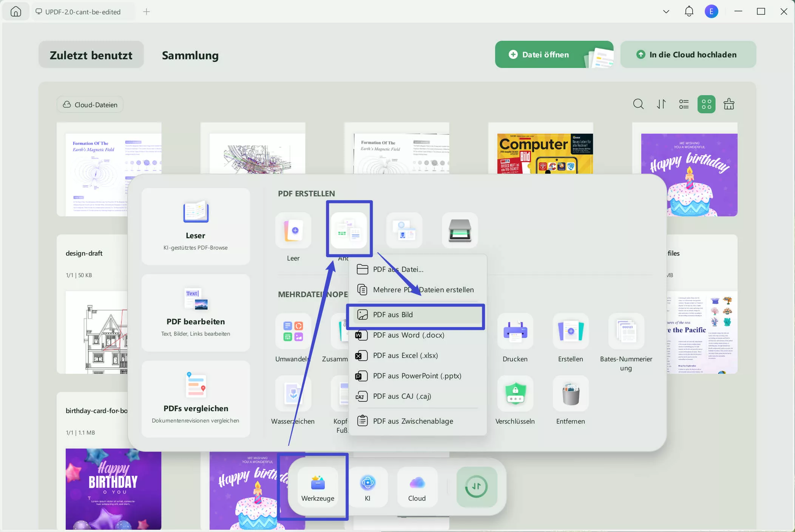Click the Entfernen trash bin icon
The height and width of the screenshot is (532, 795).
click(x=570, y=393)
